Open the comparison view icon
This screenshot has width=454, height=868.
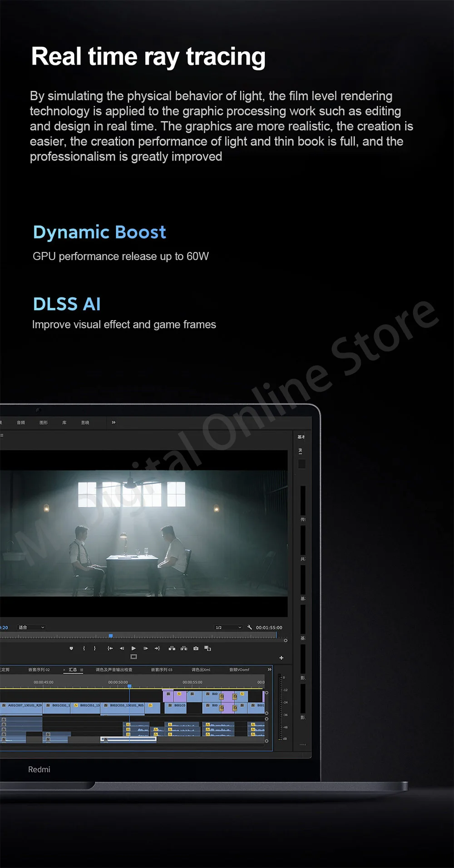(207, 649)
